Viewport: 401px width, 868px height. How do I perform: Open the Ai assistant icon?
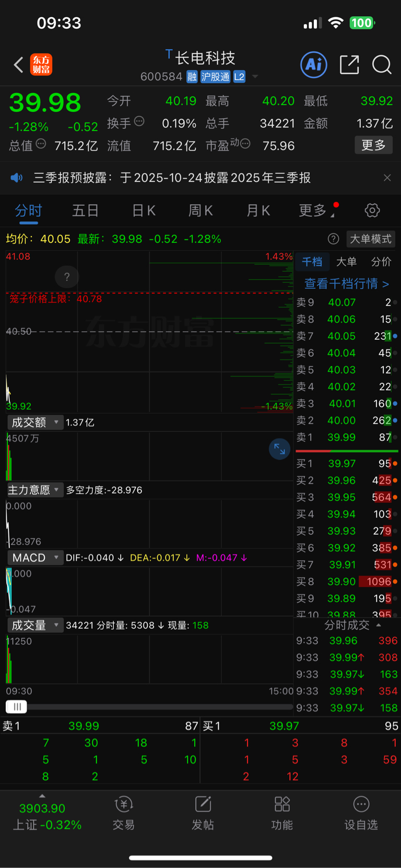pos(314,65)
